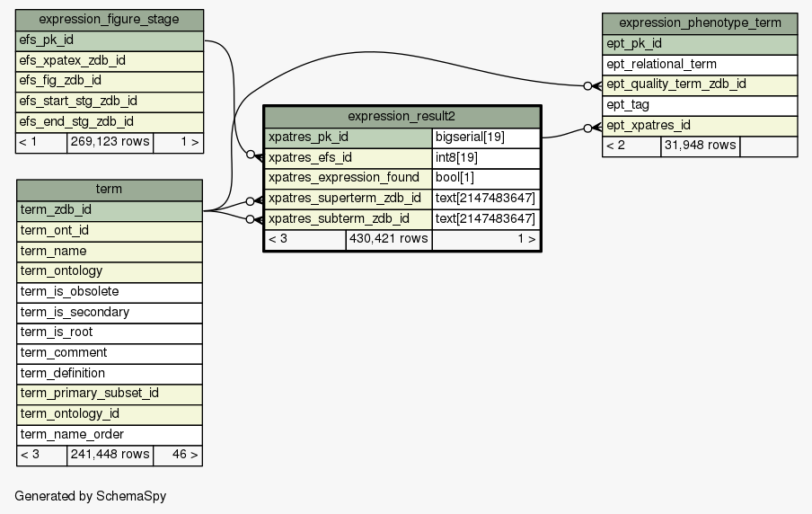The height and width of the screenshot is (514, 812).
Task: Open the expression_figure_stage table header
Action: tap(110, 20)
